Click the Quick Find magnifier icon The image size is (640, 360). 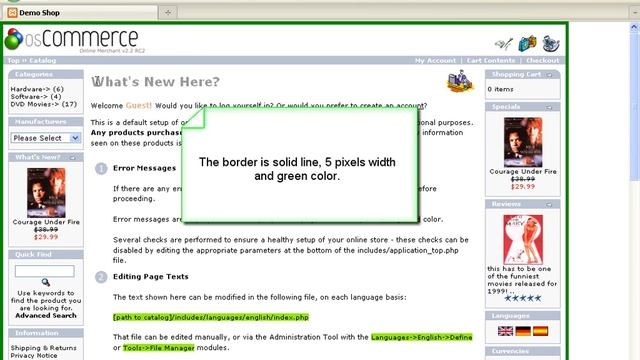[x=46, y=282]
